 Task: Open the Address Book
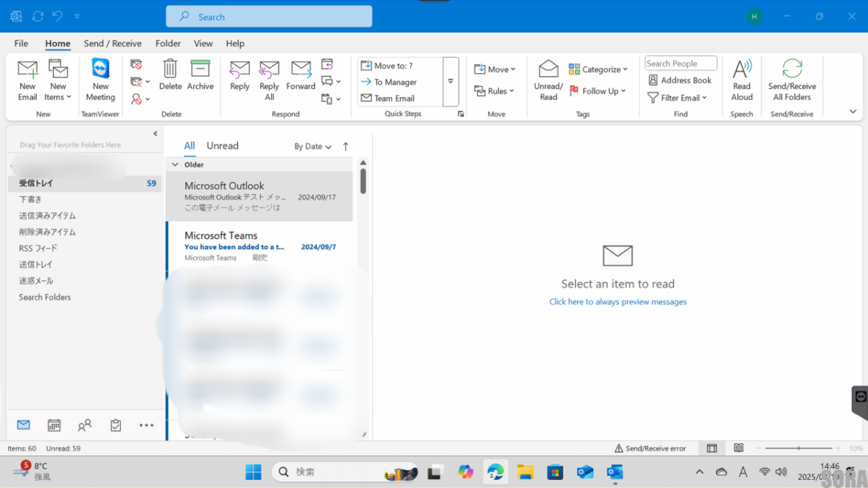click(x=680, y=80)
